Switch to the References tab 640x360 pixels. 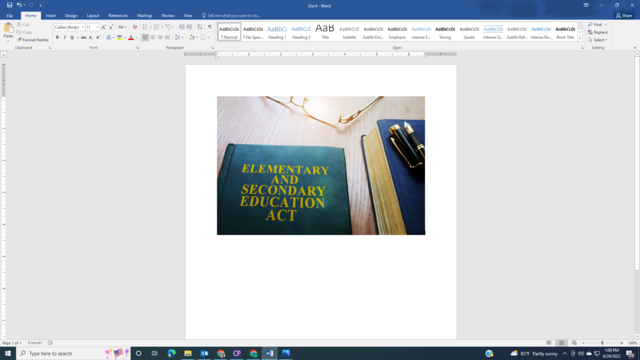[x=118, y=16]
